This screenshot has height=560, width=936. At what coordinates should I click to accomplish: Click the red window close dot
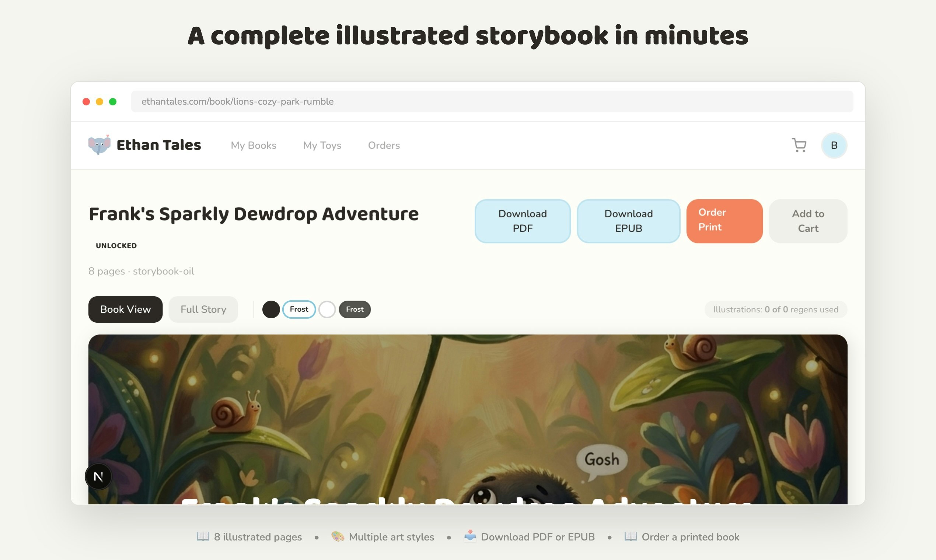86,102
